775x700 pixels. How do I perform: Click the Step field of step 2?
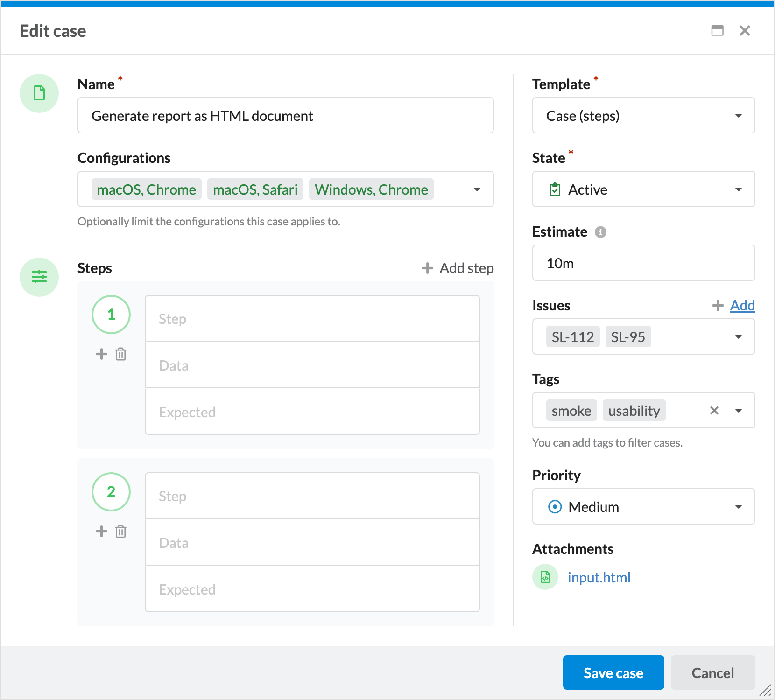[312, 496]
